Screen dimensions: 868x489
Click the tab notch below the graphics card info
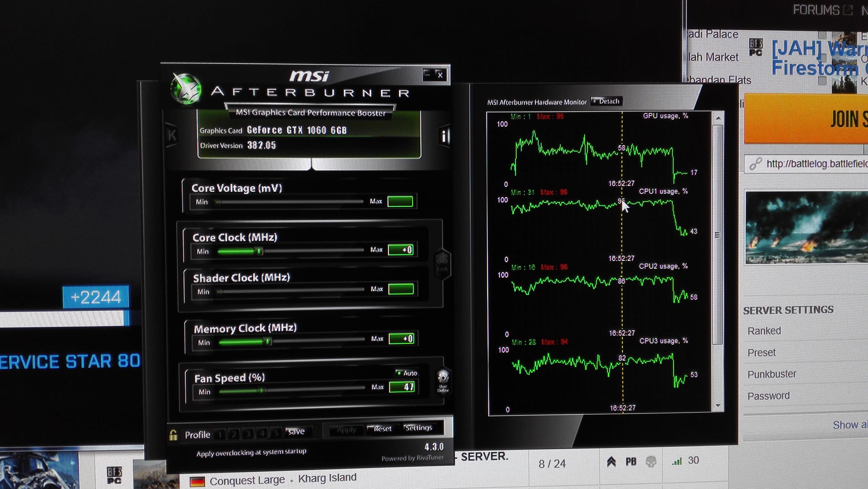(x=311, y=164)
